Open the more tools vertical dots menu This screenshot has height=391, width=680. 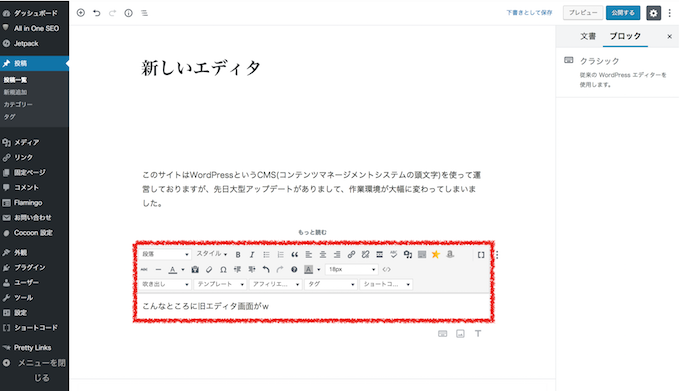click(x=670, y=13)
